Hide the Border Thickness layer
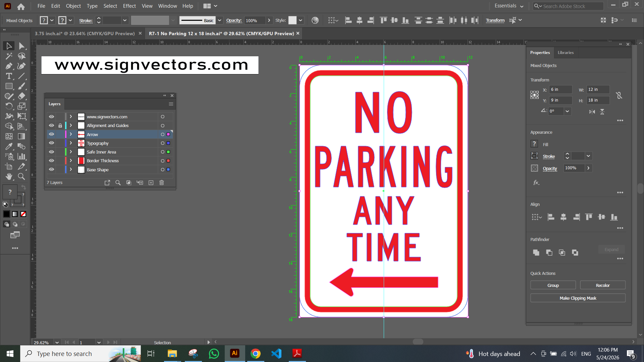The height and width of the screenshot is (362, 644). point(51,161)
